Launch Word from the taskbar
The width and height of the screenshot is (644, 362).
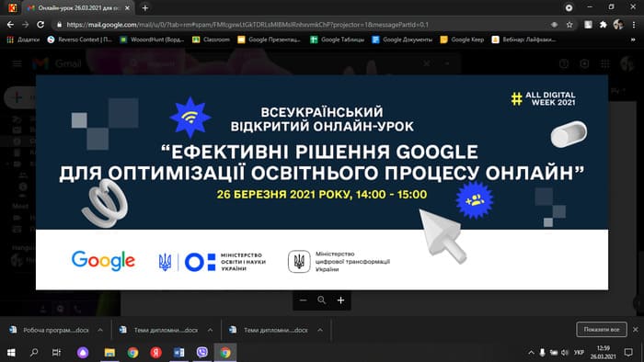pyautogui.click(x=178, y=352)
